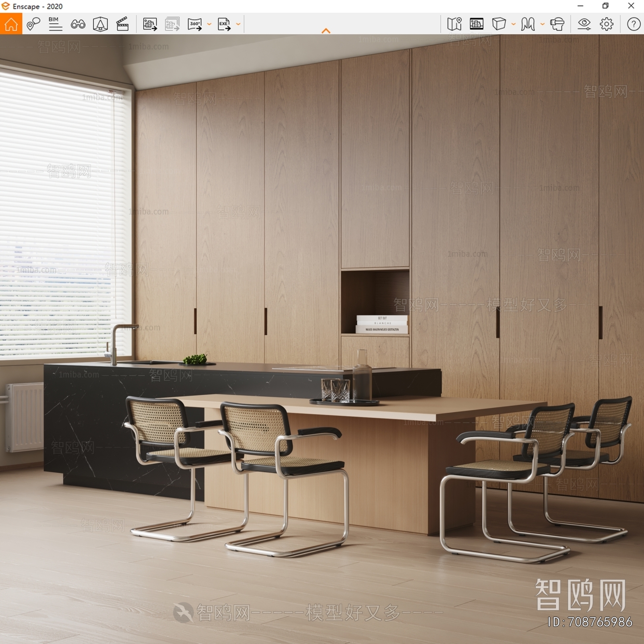Expand the projection cube dropdown arrow
This screenshot has width=644, height=644.
(x=514, y=24)
